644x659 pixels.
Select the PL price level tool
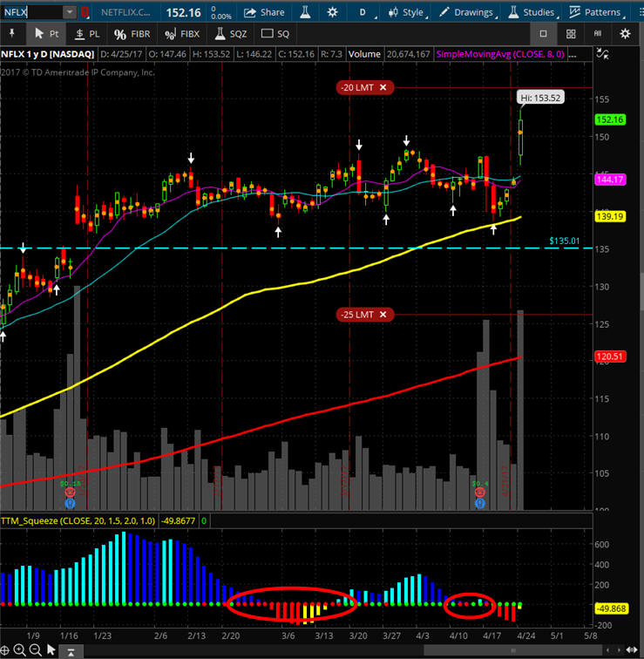pos(87,33)
